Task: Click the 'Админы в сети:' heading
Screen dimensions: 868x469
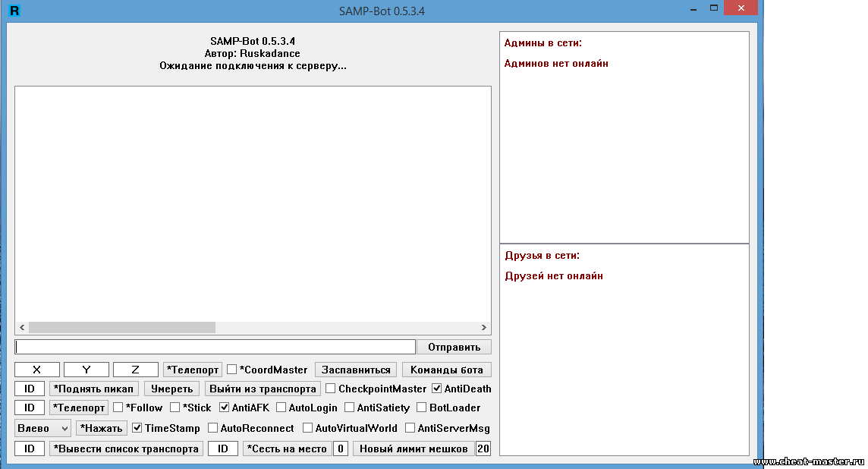Action: pyautogui.click(x=542, y=42)
